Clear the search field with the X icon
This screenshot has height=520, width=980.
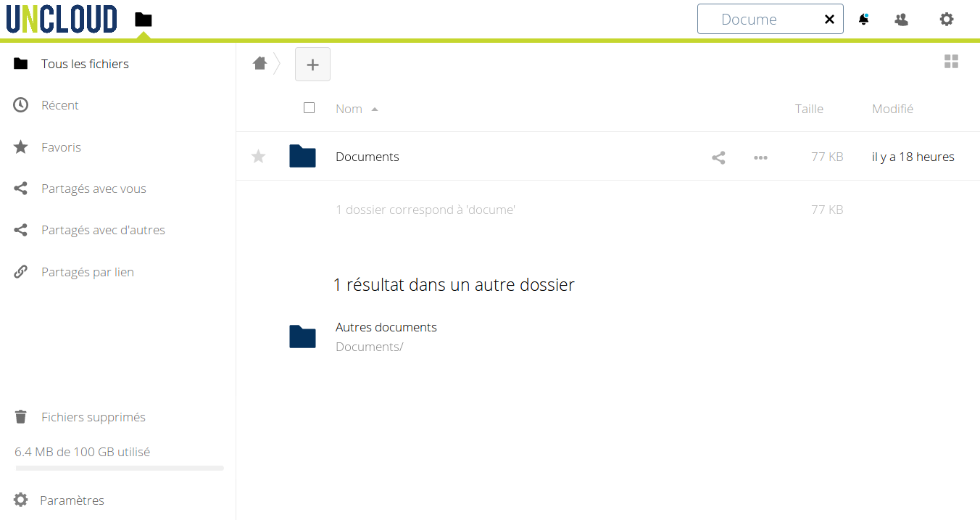click(x=829, y=19)
